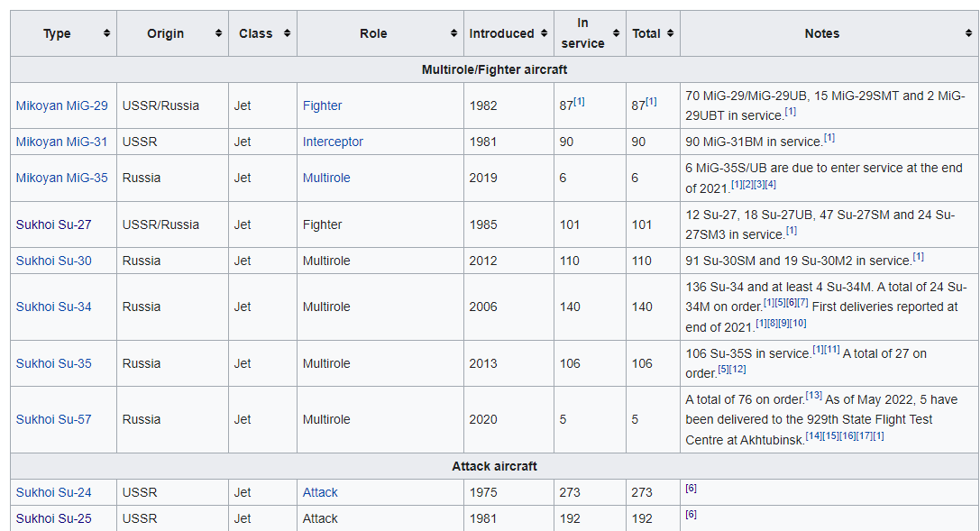Open the Sukhoi Su-57 article link
The image size is (980, 531).
point(54,420)
